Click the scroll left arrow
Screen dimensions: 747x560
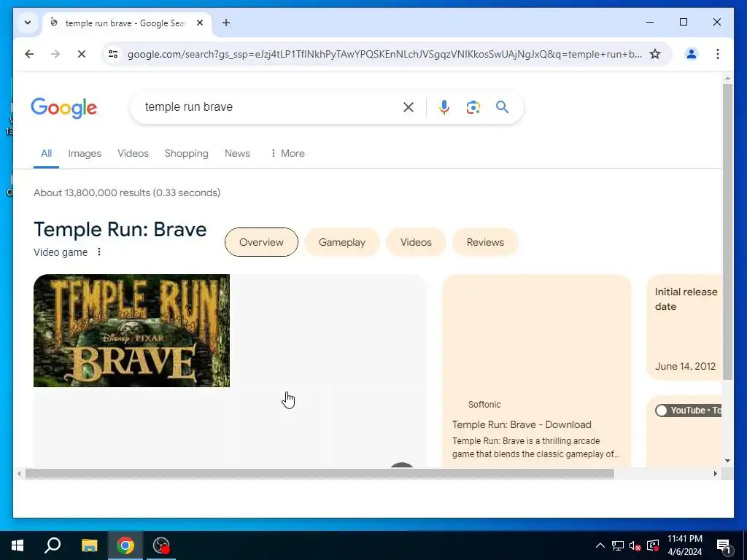[x=19, y=474]
